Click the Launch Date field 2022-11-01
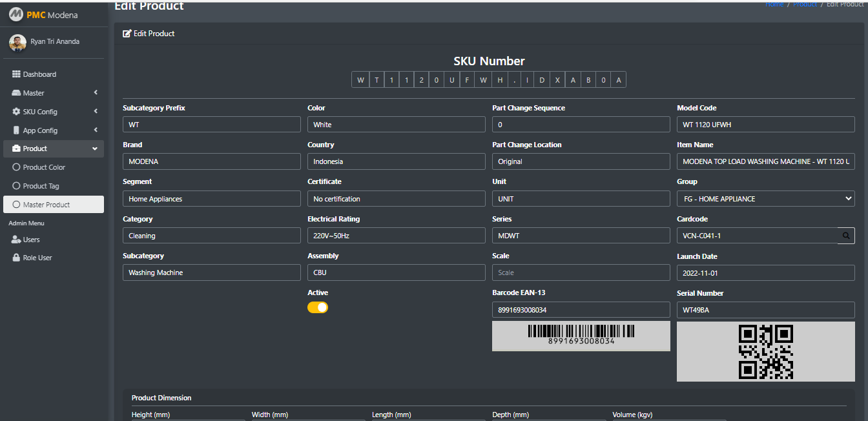Screen dimensions: 868x421 pos(766,273)
